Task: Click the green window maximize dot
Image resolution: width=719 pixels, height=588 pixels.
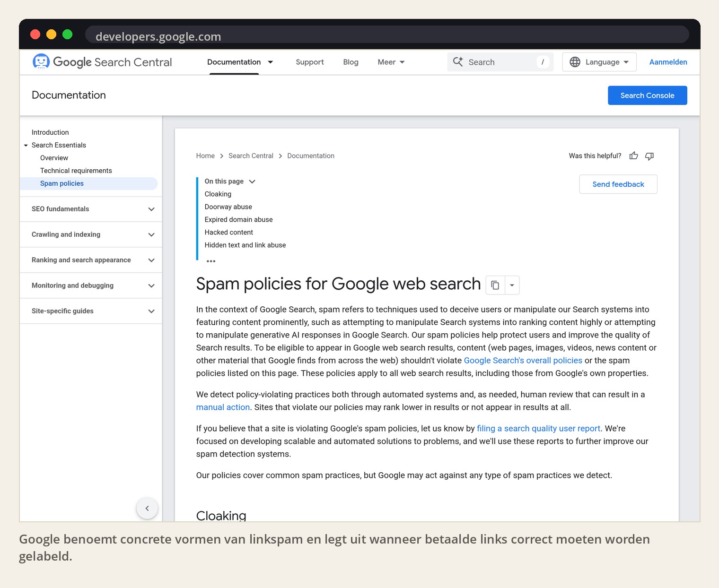Action: 68,35
